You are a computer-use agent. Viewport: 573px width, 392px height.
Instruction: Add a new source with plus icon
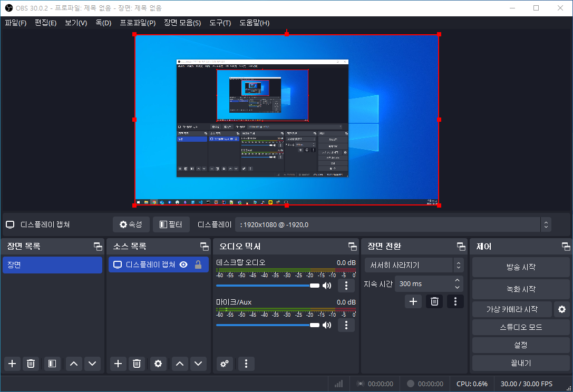[x=118, y=364]
